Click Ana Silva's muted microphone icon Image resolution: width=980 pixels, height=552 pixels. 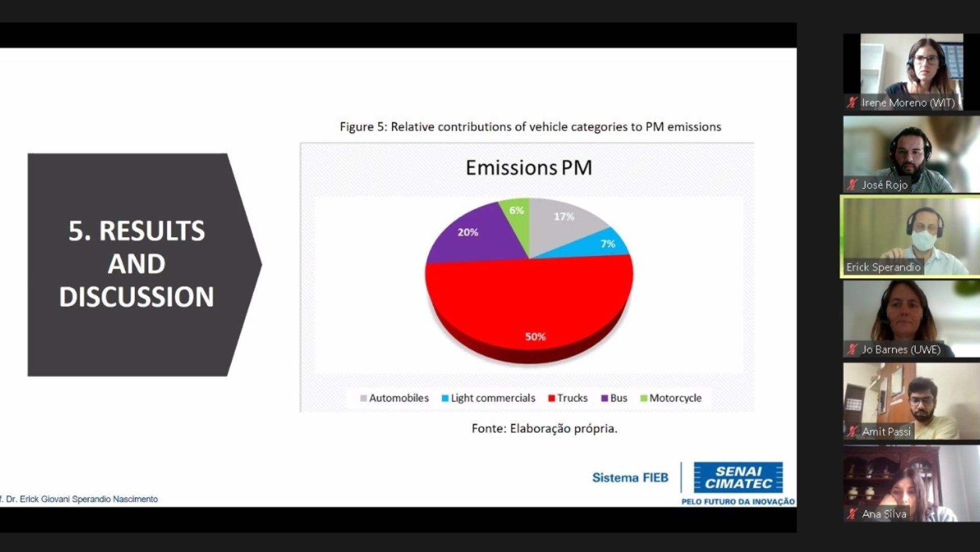click(x=851, y=514)
